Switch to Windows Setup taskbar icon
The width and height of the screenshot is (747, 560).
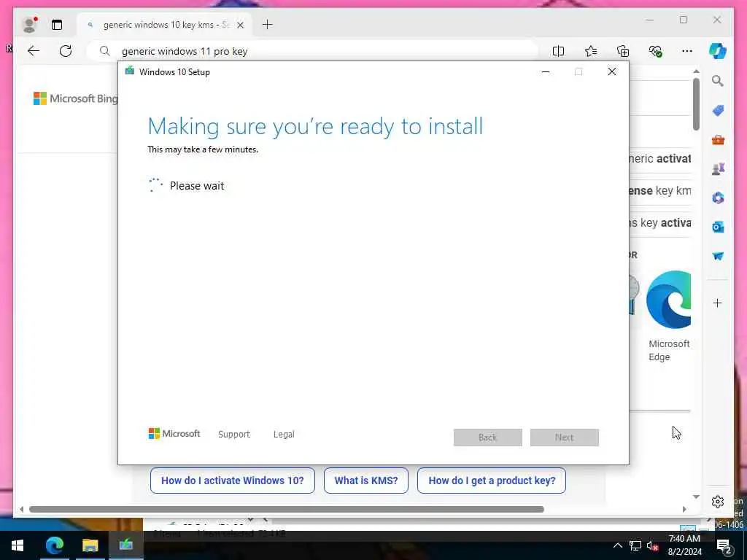(125, 545)
